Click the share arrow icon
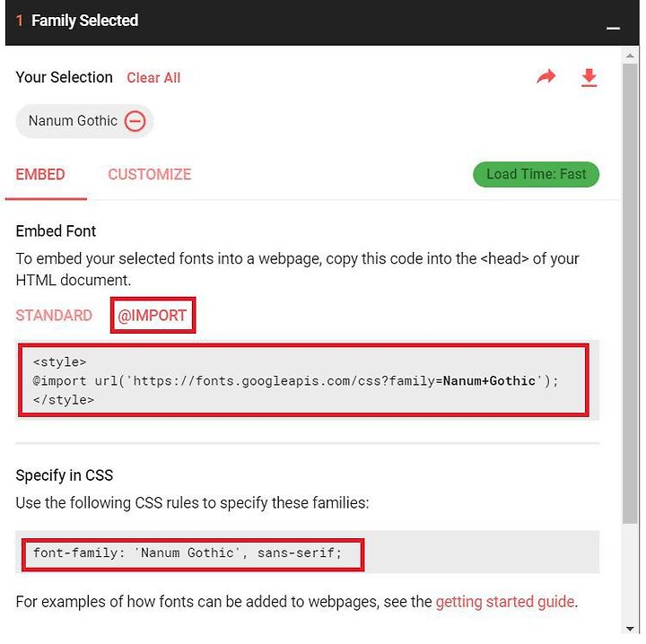This screenshot has width=646, height=644. 546,77
